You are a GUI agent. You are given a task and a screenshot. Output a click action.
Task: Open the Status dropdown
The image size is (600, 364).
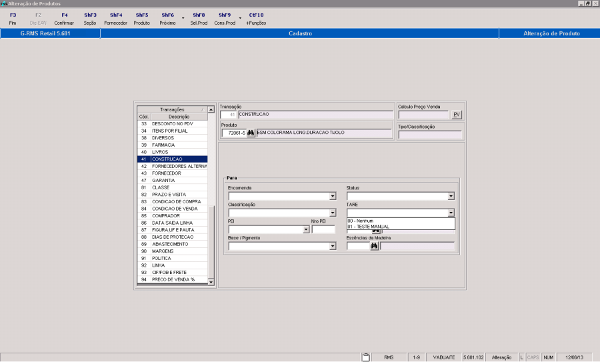point(451,196)
